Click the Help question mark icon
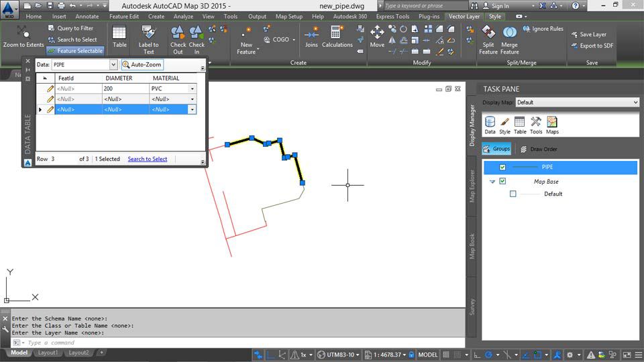 tap(576, 6)
